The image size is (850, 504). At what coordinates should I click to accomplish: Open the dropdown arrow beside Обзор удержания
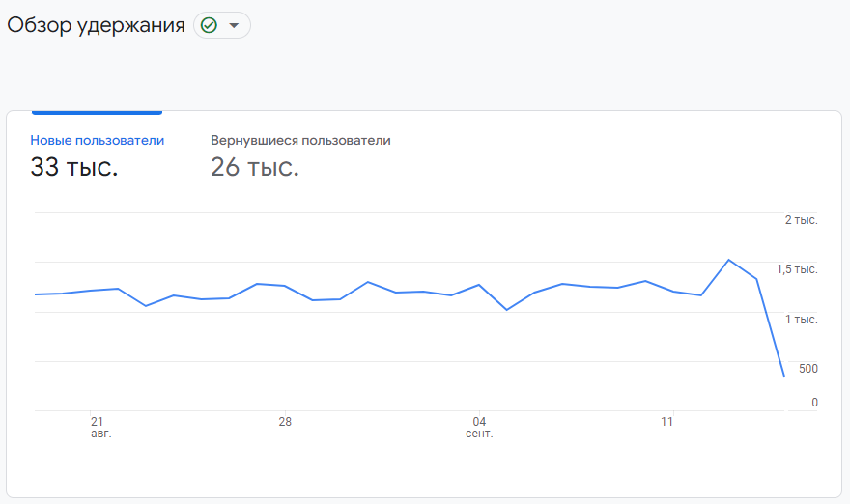[234, 25]
